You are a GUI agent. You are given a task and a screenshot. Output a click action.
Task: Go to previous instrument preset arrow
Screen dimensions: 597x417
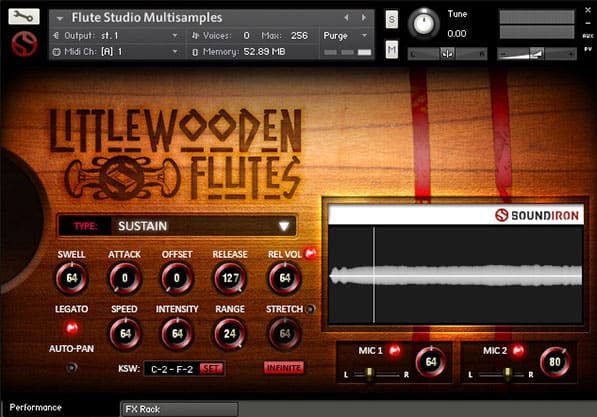pos(346,18)
